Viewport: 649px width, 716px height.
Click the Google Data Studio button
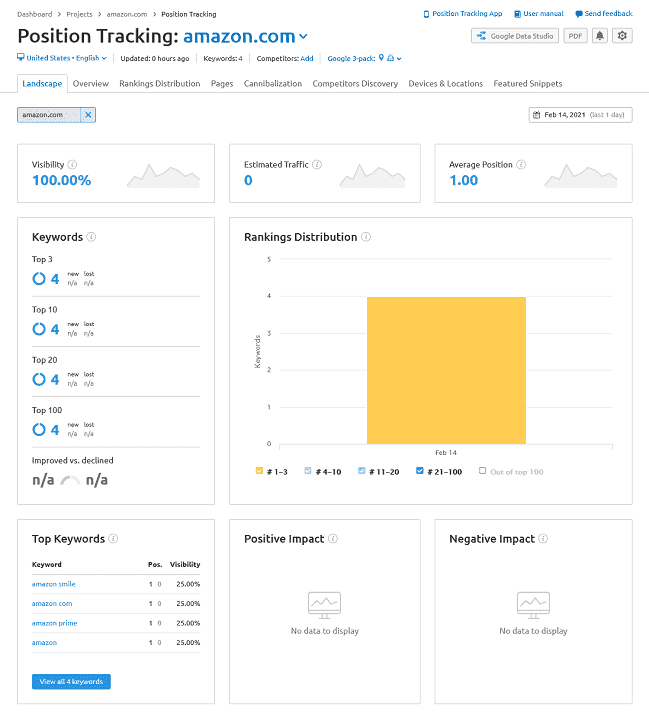pos(515,36)
